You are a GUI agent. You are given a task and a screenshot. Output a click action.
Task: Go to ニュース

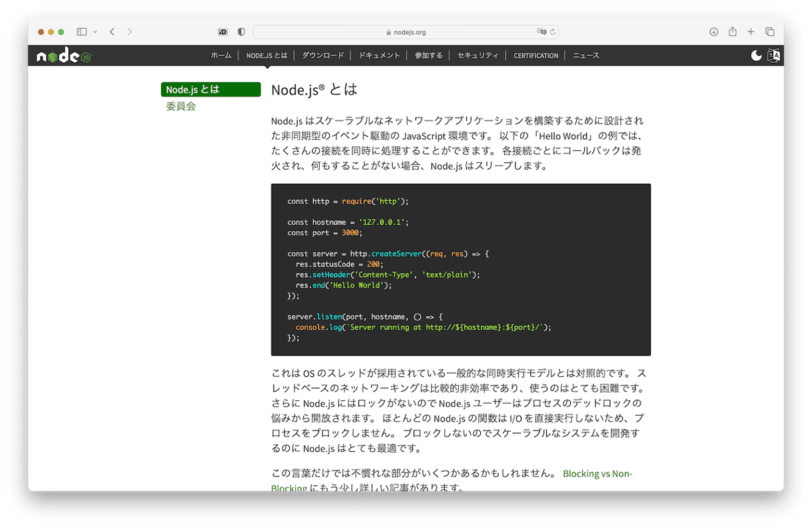586,55
